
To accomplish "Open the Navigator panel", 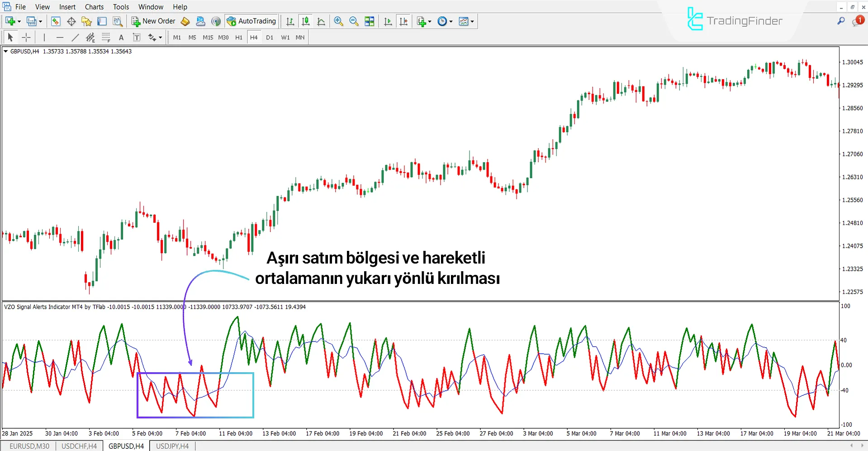I will (x=86, y=21).
